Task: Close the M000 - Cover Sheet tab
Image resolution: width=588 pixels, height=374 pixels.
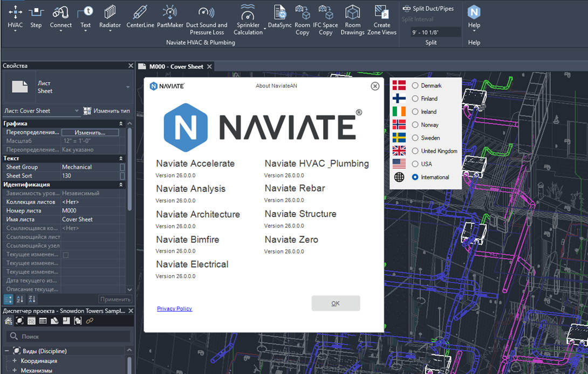Action: point(210,66)
